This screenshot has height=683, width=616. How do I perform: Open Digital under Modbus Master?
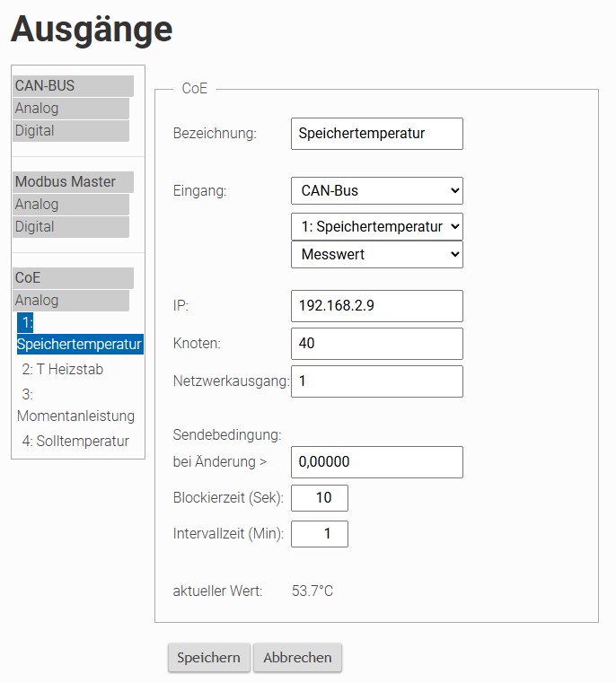pyautogui.click(x=71, y=227)
